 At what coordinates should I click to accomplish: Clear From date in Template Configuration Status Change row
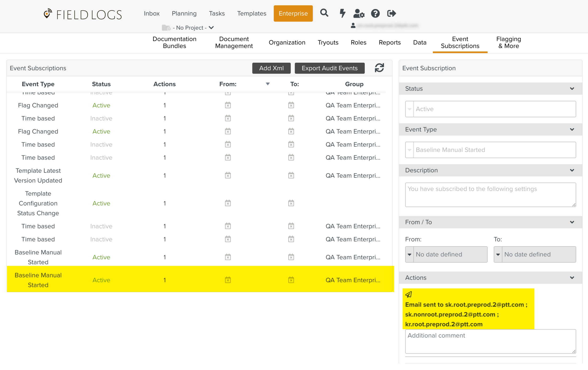(x=228, y=203)
